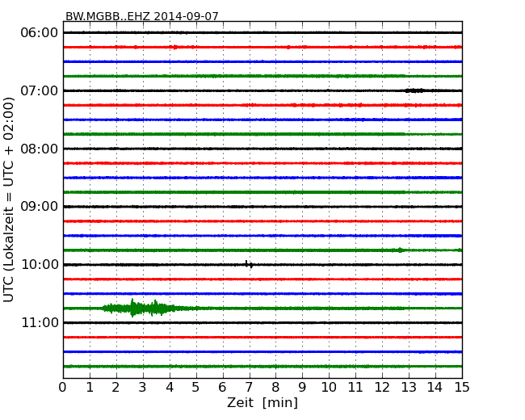
Task: Click the x-axis tick label 1
Action: tap(90, 388)
